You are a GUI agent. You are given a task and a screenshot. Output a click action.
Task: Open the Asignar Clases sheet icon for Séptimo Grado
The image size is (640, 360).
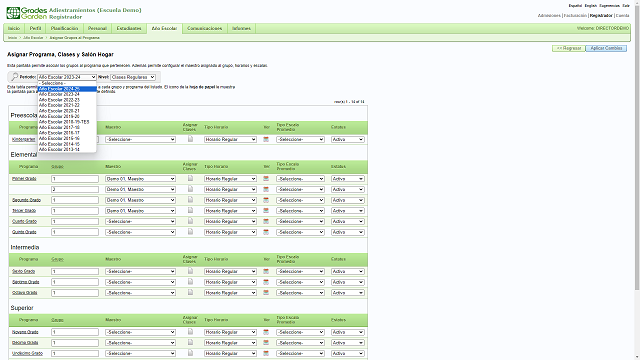click(x=190, y=282)
